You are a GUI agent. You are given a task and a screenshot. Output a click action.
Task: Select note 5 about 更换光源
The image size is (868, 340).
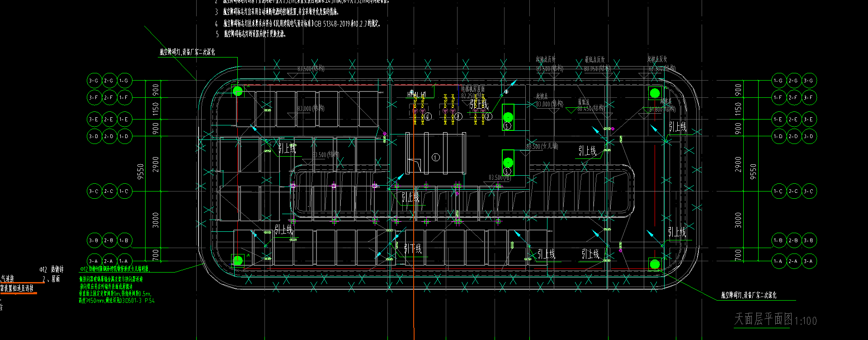pyautogui.click(x=250, y=34)
